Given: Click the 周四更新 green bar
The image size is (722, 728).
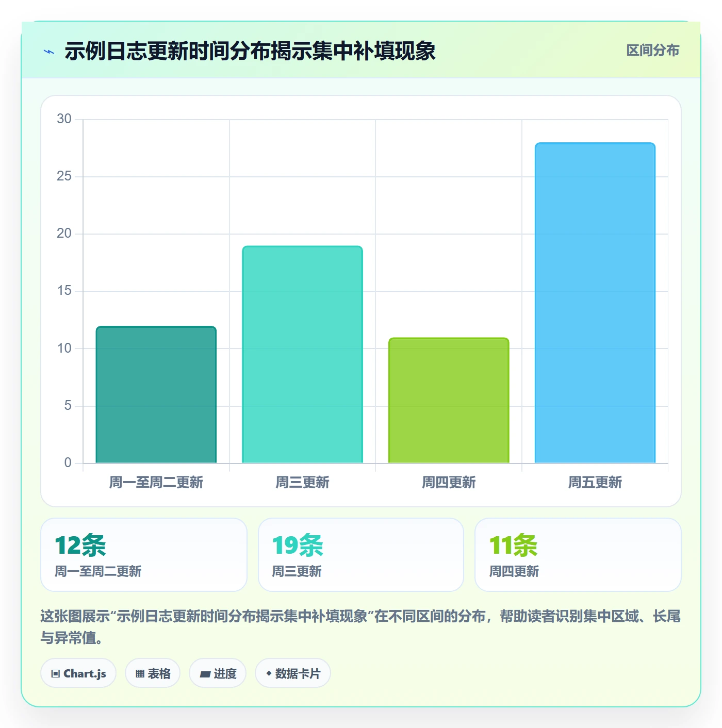Looking at the screenshot, I should click(449, 400).
